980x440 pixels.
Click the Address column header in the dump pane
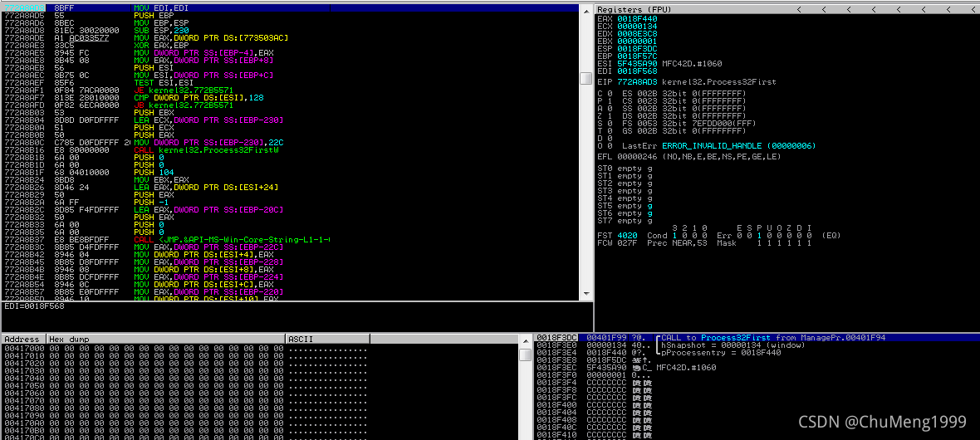(23, 339)
